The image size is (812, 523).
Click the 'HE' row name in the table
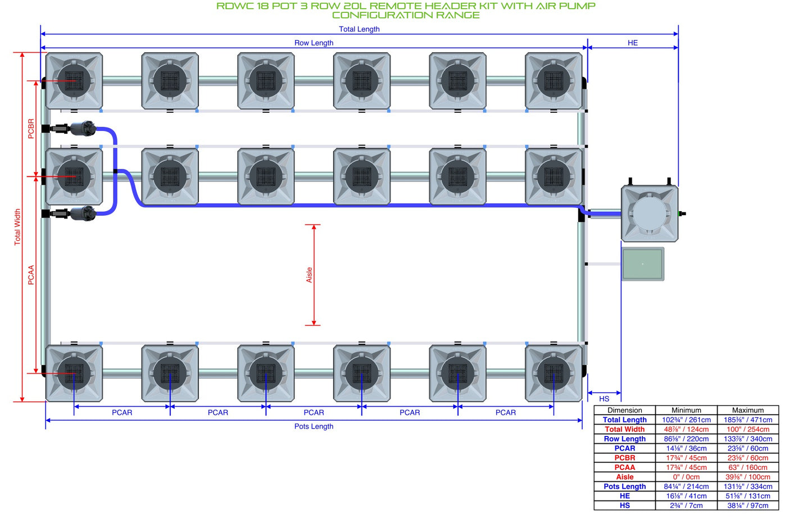(625, 497)
